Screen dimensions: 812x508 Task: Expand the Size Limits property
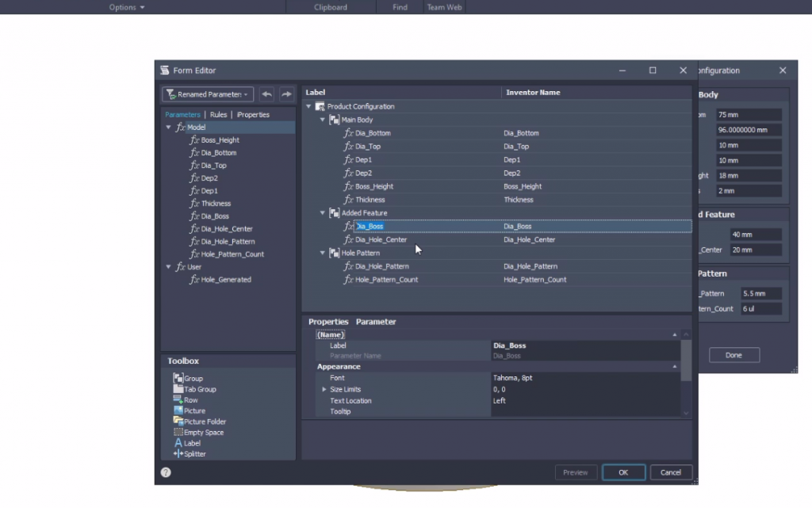pyautogui.click(x=324, y=389)
